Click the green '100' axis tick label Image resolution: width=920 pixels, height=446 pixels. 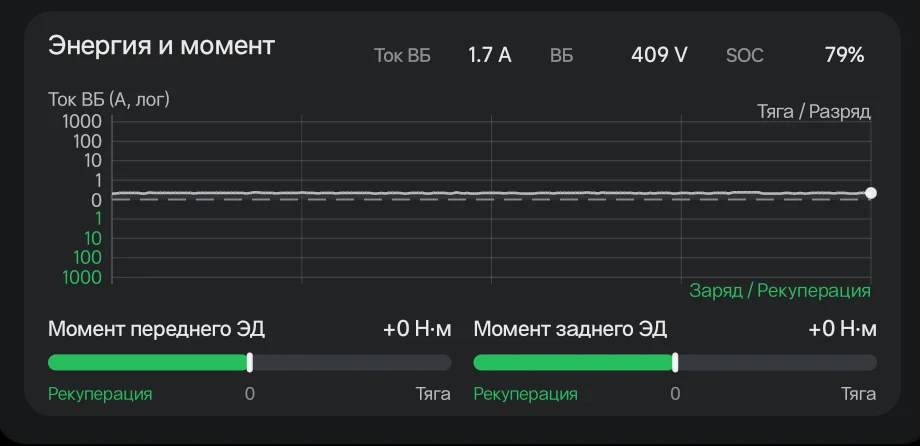click(x=87, y=258)
